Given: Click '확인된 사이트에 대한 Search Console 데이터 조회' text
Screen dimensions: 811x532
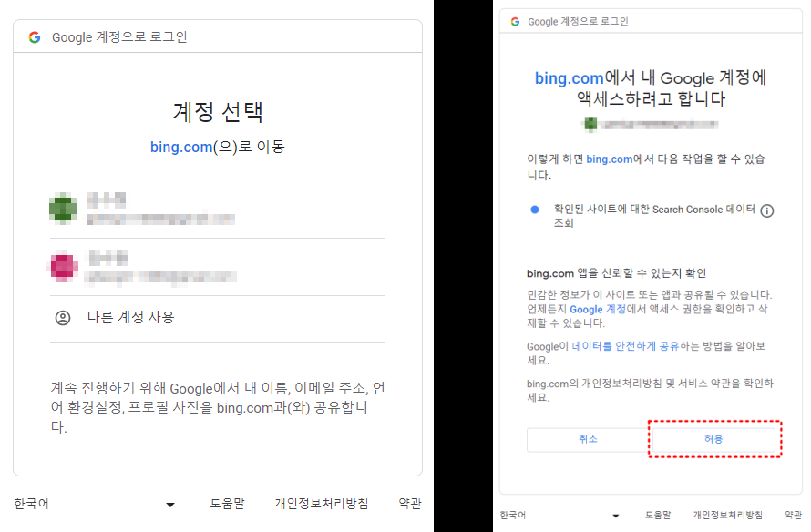Looking at the screenshot, I should point(654,216).
